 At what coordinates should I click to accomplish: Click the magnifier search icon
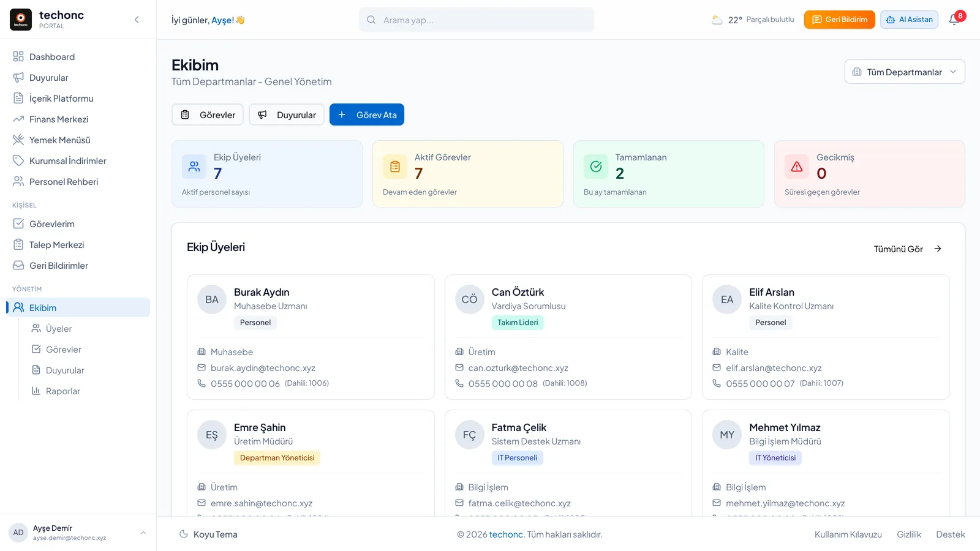(x=371, y=20)
